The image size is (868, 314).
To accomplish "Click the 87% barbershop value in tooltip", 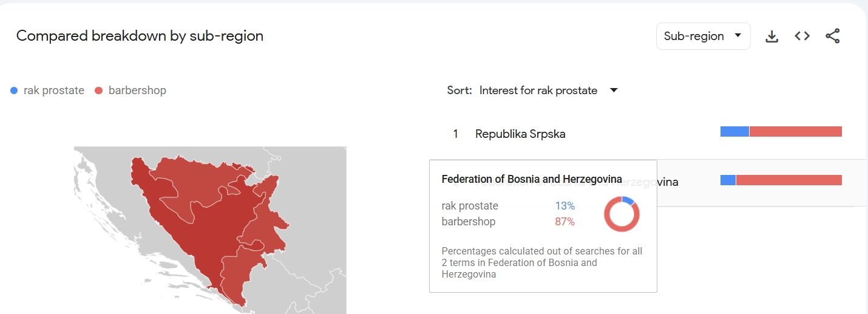I will click(x=565, y=222).
